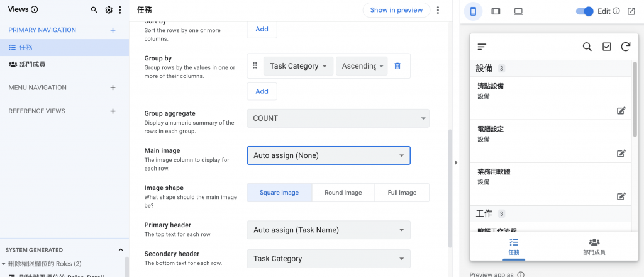
Task: Click the edit icon for 清點設備 row
Action: pos(621,111)
